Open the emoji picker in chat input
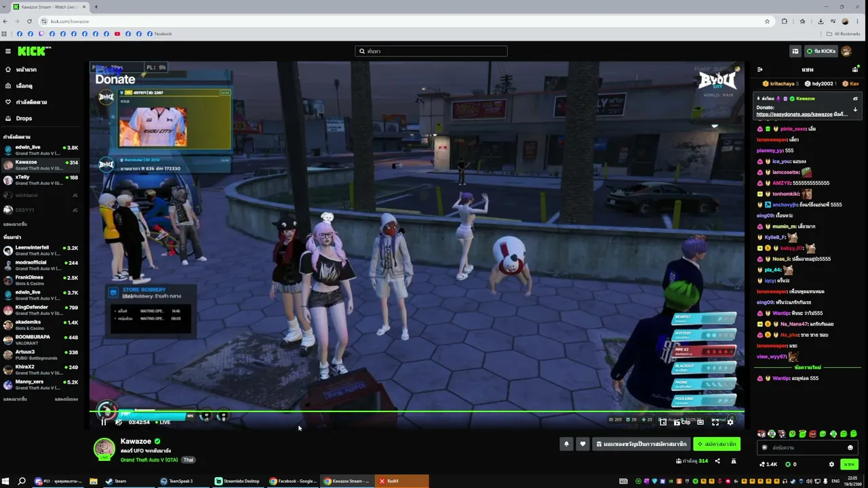 [x=850, y=447]
